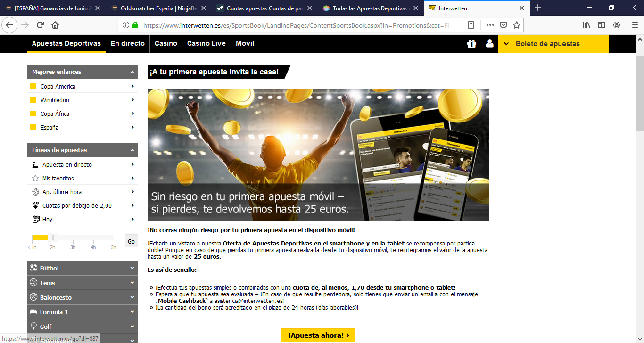
Task: Open the promotions gift icon
Action: (x=471, y=44)
